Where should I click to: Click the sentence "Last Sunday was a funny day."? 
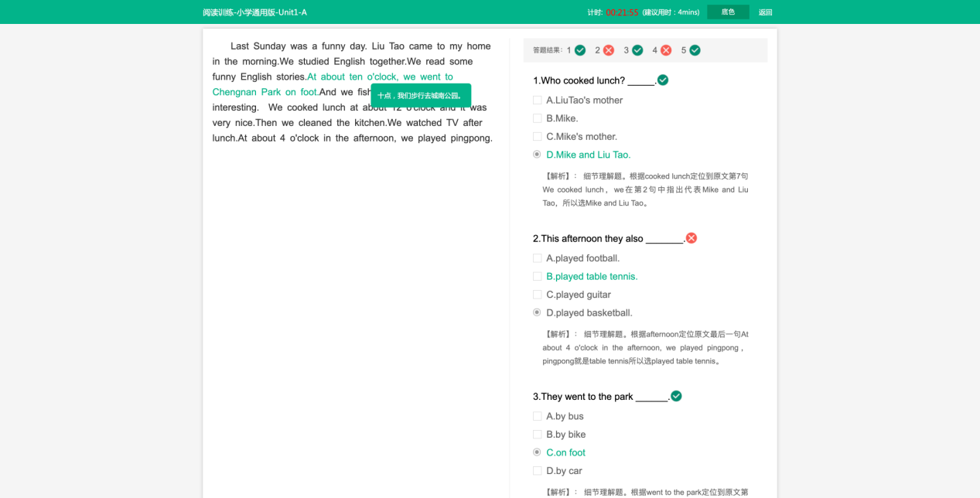pyautogui.click(x=299, y=46)
